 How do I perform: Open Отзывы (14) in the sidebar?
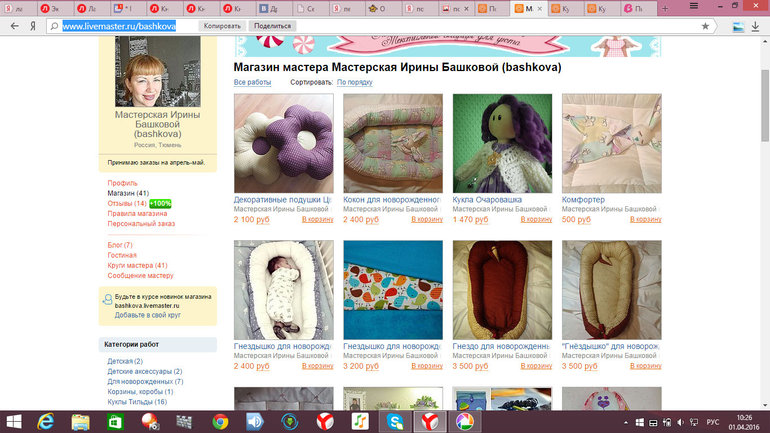[127, 203]
